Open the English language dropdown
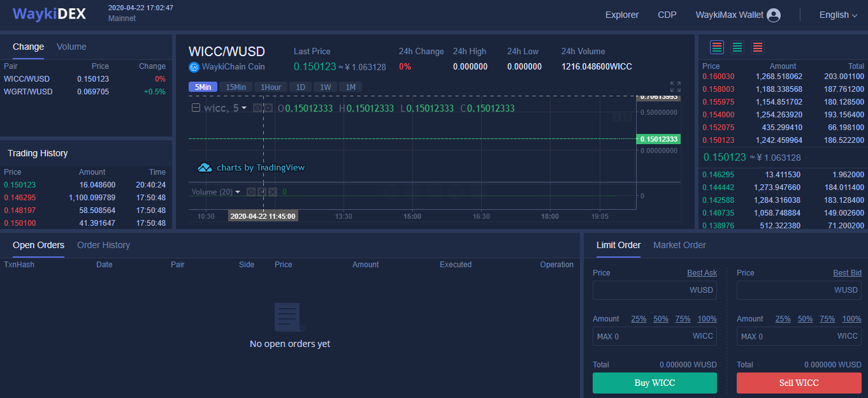 (838, 15)
